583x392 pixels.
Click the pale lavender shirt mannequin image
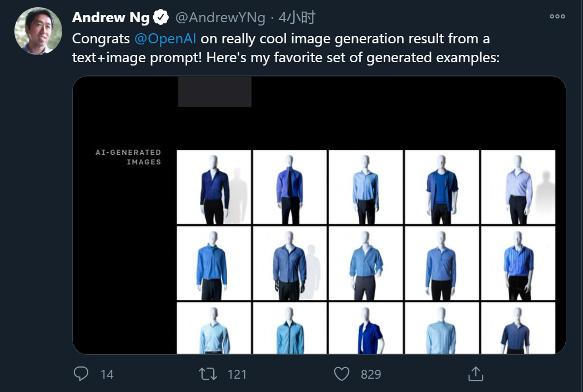pos(518,187)
